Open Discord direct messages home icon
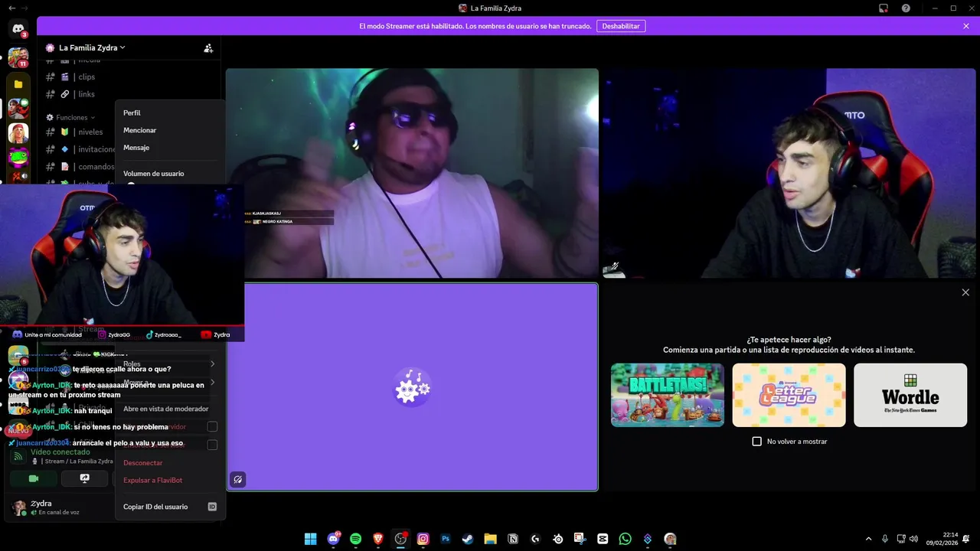 point(18,29)
